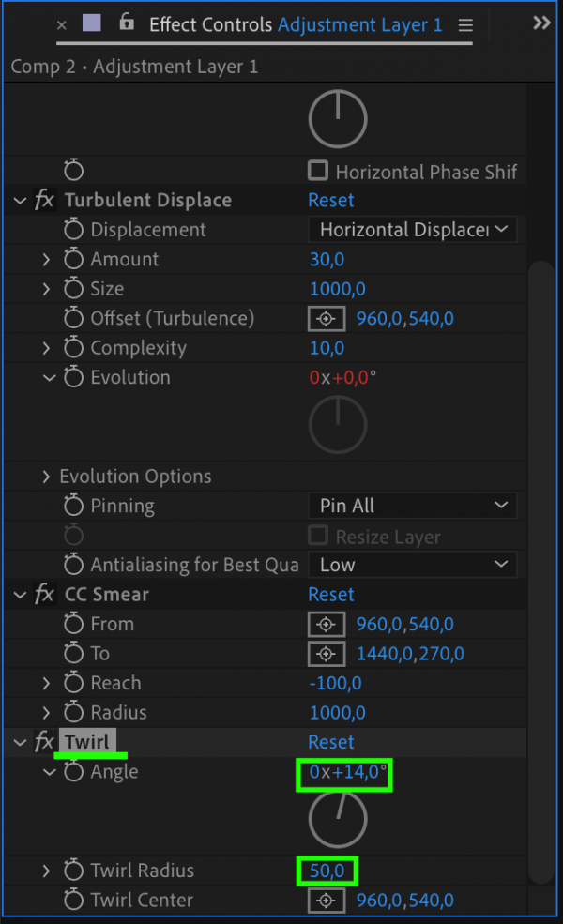Open the Displacement dropdown showing Horizontal Displacement

pos(413,229)
